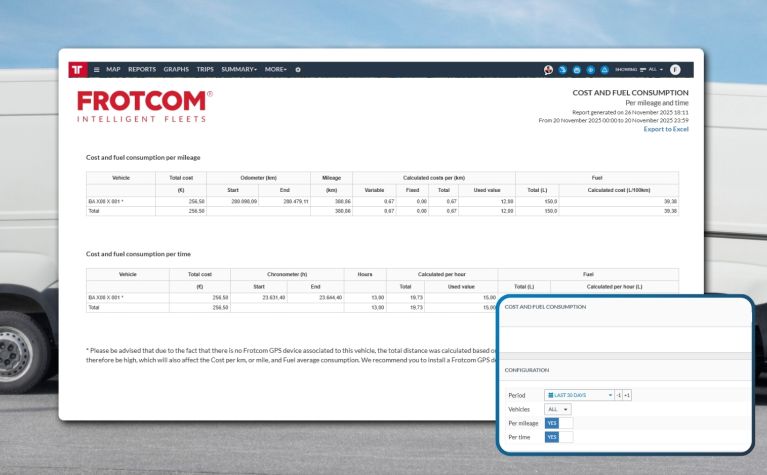Open the GRAPHS menu item
Image resolution: width=767 pixels, height=475 pixels.
tap(176, 69)
